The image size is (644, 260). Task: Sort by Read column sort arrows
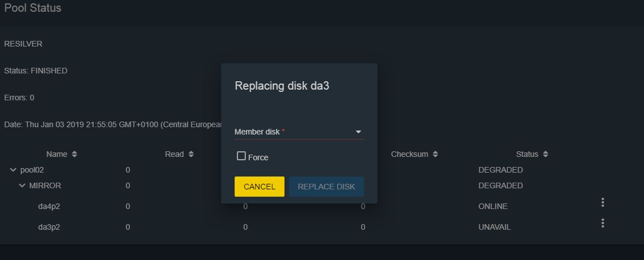(191, 155)
